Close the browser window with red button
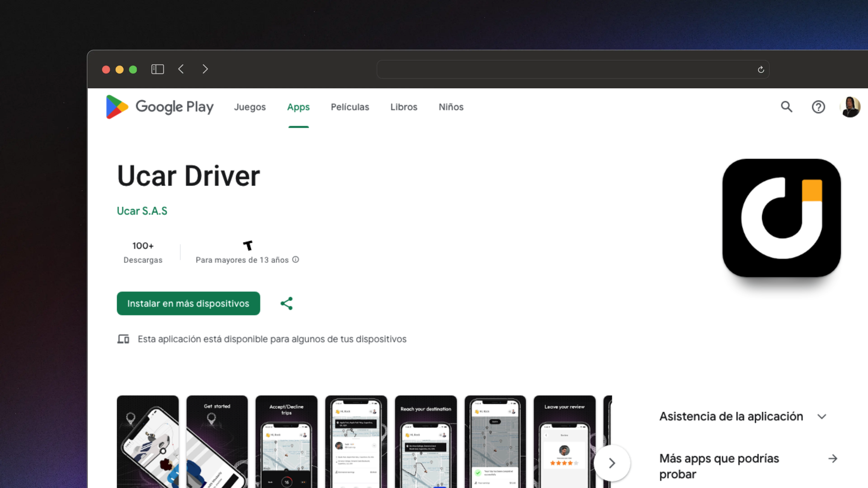 point(106,69)
